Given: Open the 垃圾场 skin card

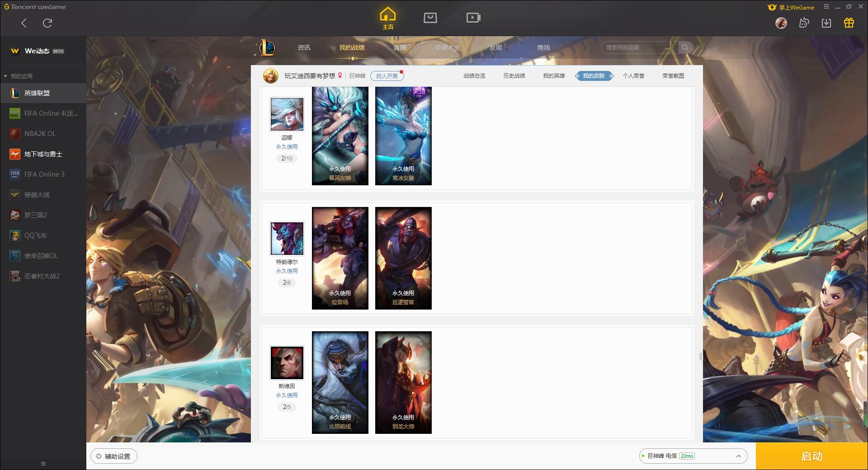Looking at the screenshot, I should tap(340, 258).
